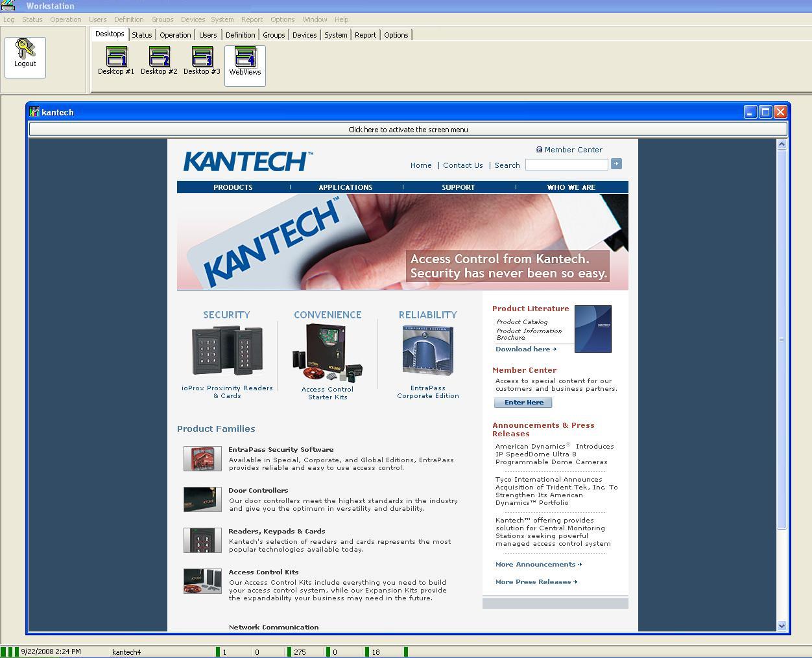Viewport: 812px width, 658px height.
Task: Click the Enter Here button
Action: coord(523,403)
